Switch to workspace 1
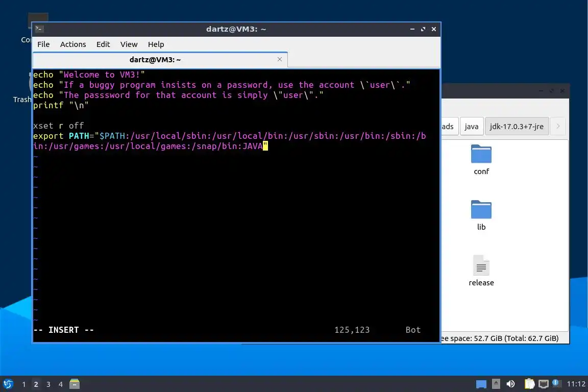Viewport: 588px width, 392px height. [23, 384]
